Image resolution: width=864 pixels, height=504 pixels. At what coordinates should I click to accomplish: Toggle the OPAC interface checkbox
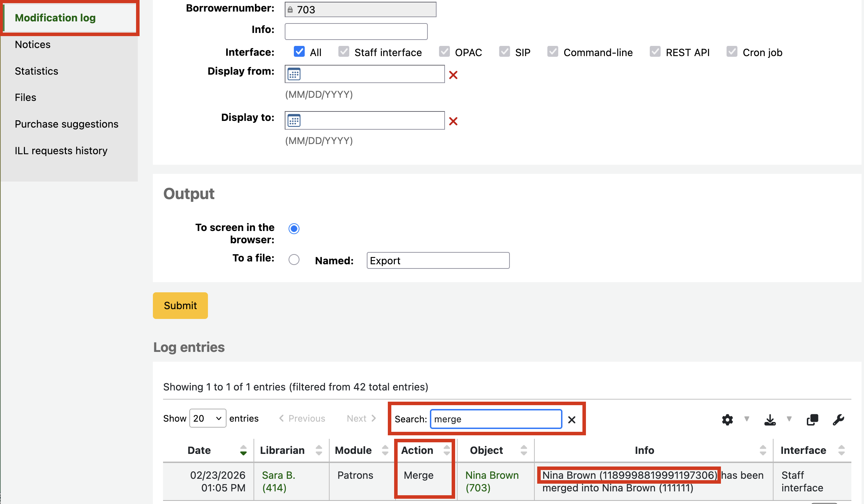(444, 52)
